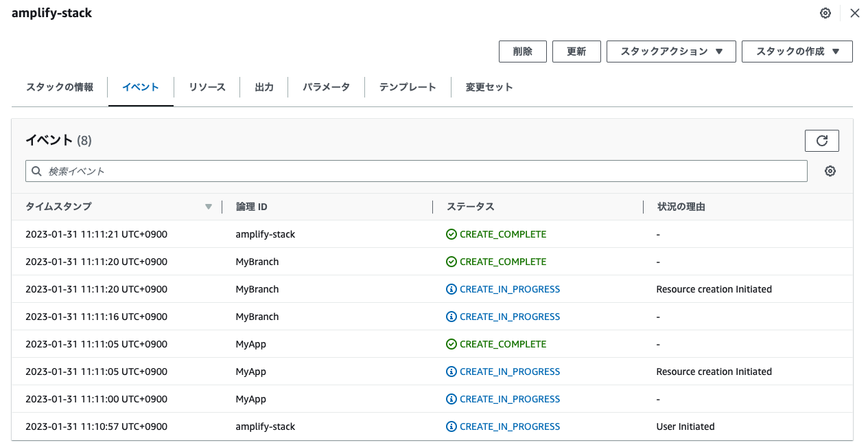Click the 状況の理由 column header

pos(681,207)
